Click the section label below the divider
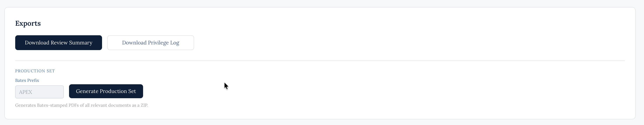 (35, 71)
